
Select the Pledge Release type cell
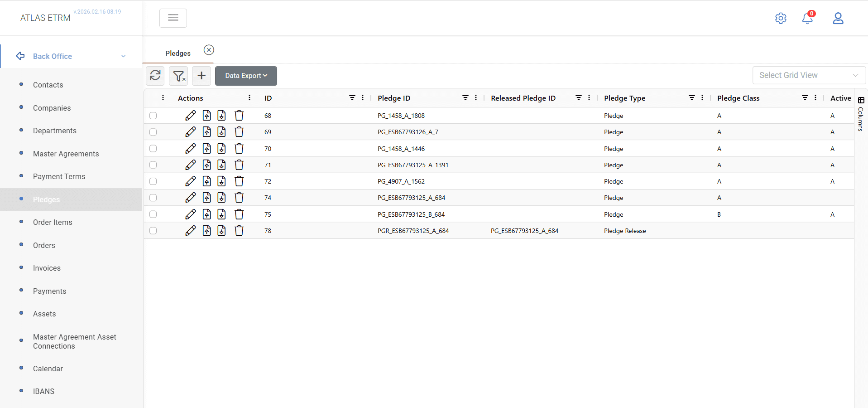coord(625,231)
